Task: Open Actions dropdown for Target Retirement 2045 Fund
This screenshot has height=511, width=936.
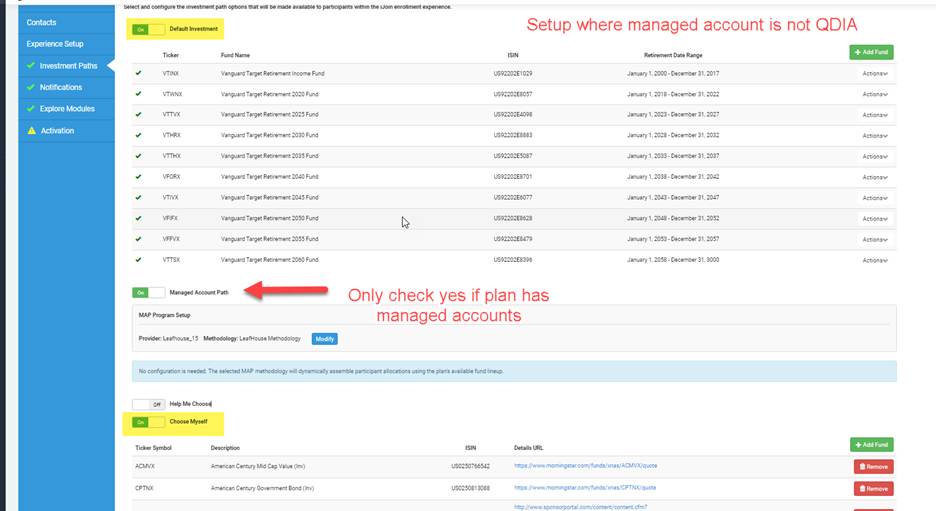Action: (x=875, y=198)
